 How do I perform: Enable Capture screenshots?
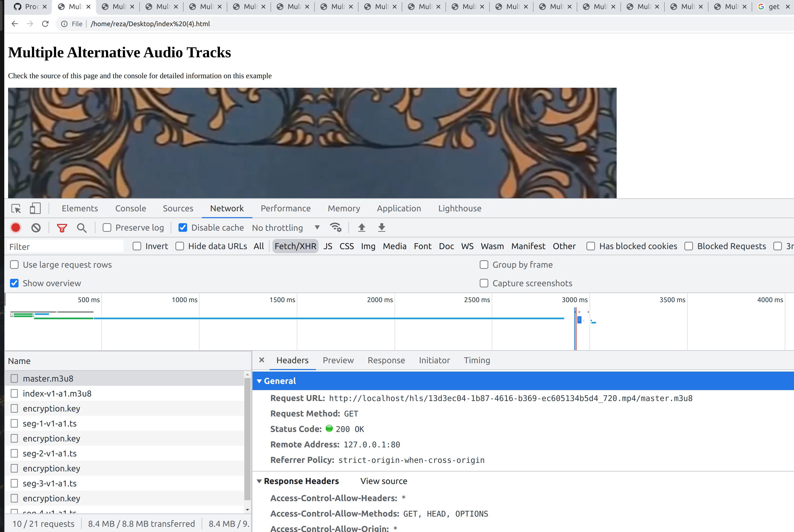[x=484, y=283]
